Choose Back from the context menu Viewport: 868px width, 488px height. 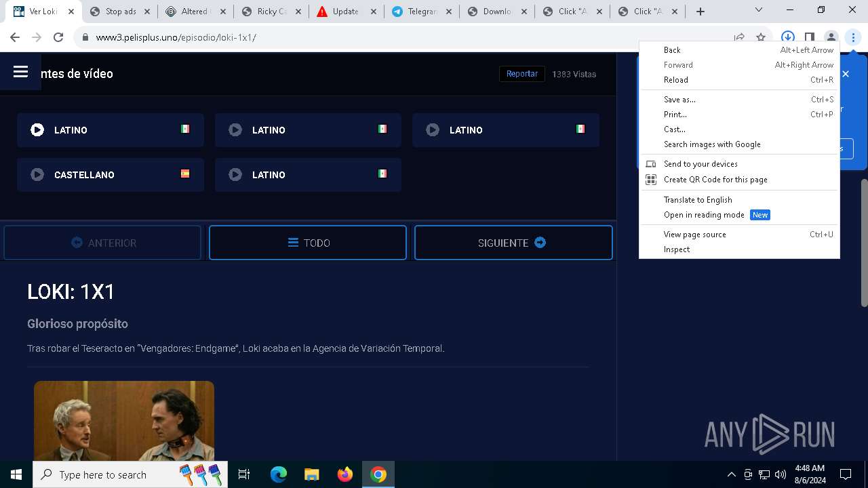coord(739,50)
